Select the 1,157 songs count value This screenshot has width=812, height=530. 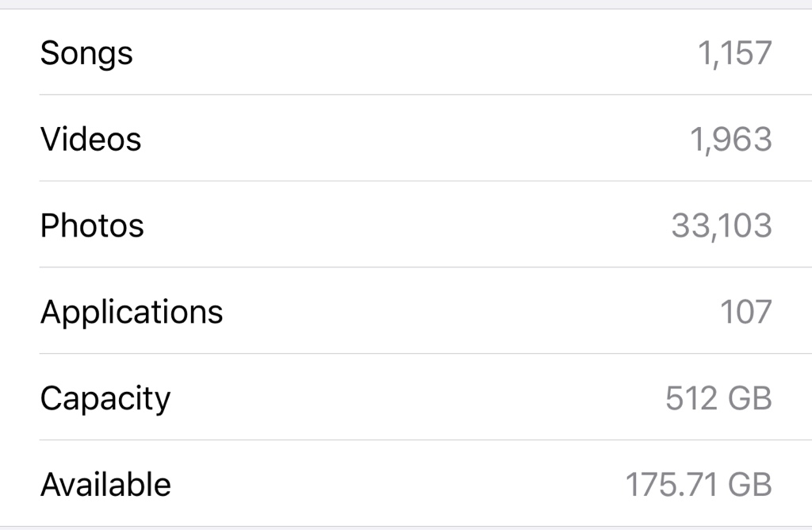[x=735, y=53]
